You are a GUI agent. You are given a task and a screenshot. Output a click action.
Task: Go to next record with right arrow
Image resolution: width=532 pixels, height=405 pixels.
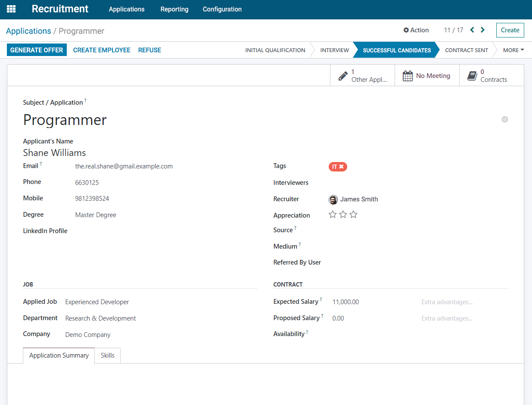point(482,30)
